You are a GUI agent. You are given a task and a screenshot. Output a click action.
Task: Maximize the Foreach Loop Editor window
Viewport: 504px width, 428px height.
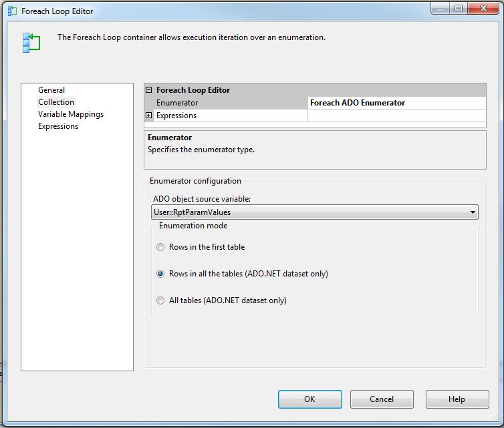(x=459, y=9)
